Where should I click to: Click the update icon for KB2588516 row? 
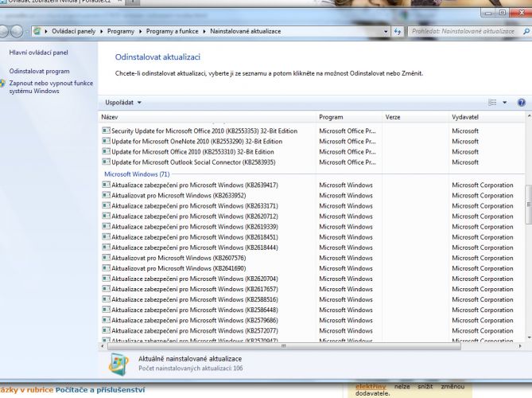coord(106,299)
